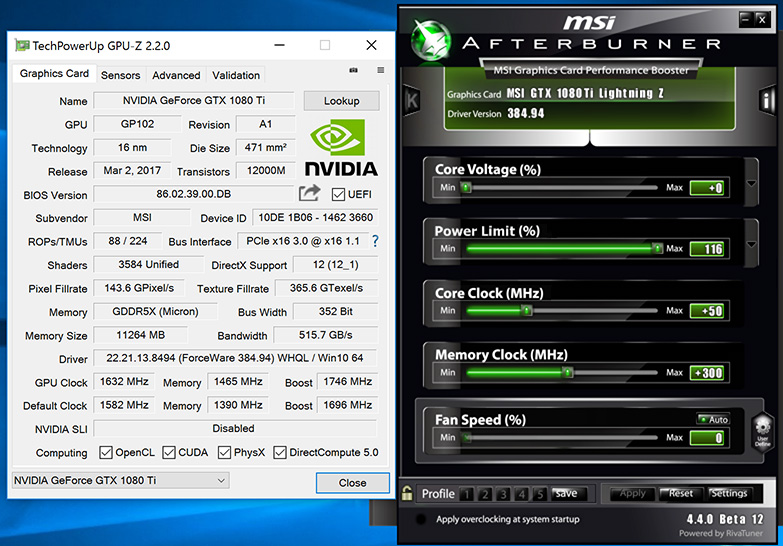Click the NVIDIA SLI Disabled field
783x546 pixels.
235,429
